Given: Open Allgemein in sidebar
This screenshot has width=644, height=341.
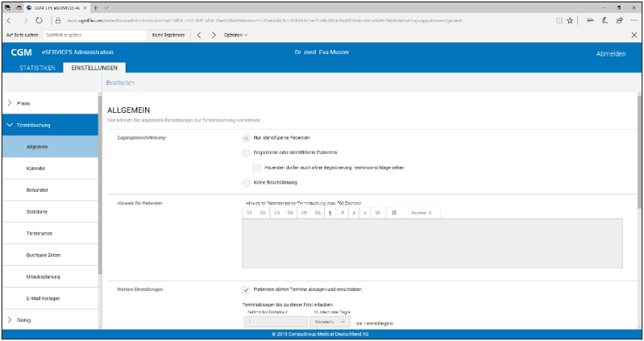Looking at the screenshot, I should point(50,147).
